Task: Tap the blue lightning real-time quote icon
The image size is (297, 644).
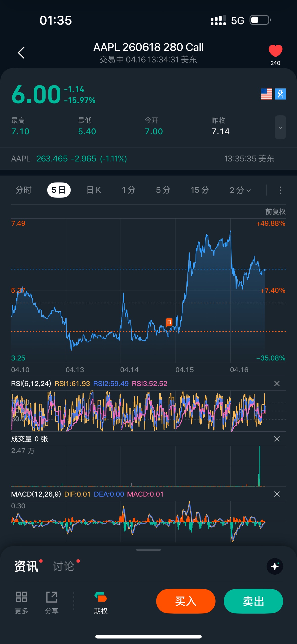Action: coord(280,94)
